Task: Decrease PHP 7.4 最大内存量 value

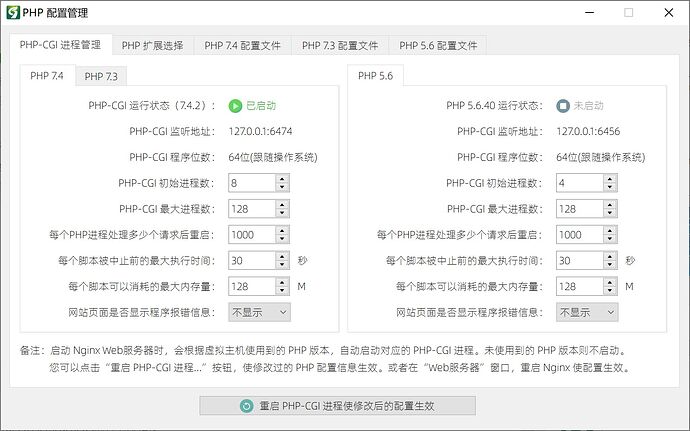Action: [x=282, y=291]
